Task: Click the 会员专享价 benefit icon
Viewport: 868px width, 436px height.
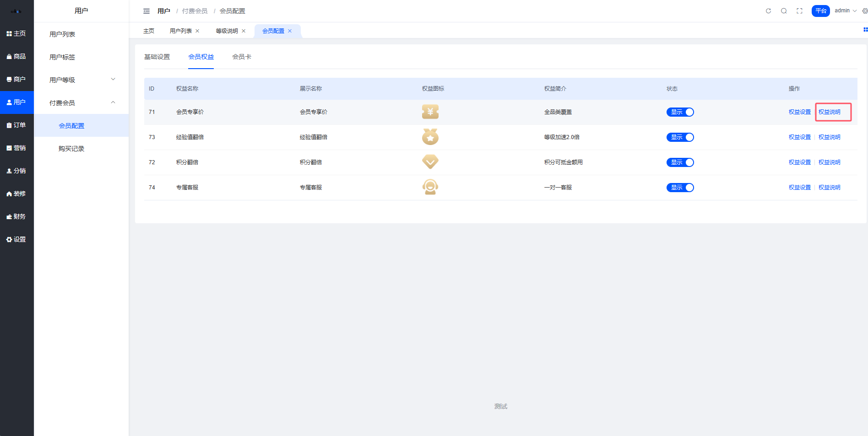Action: tap(430, 112)
